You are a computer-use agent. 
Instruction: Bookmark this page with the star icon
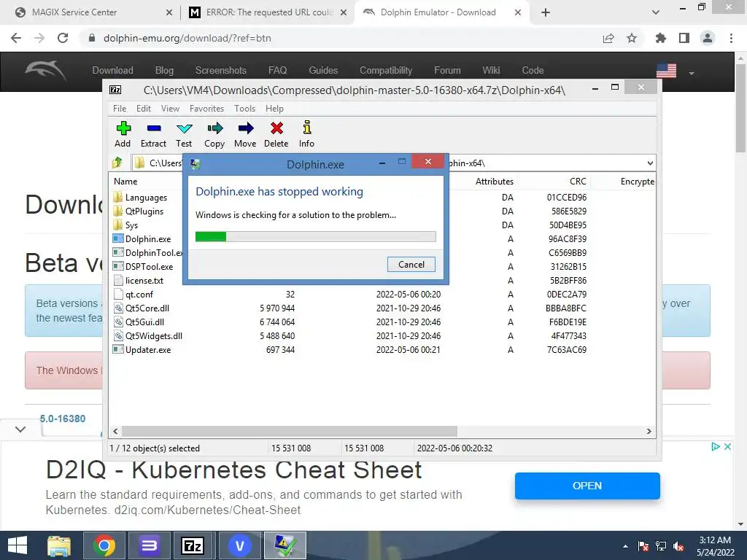(x=632, y=38)
